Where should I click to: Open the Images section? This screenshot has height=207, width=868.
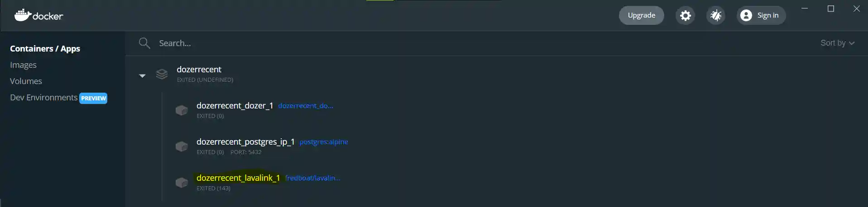click(23, 65)
